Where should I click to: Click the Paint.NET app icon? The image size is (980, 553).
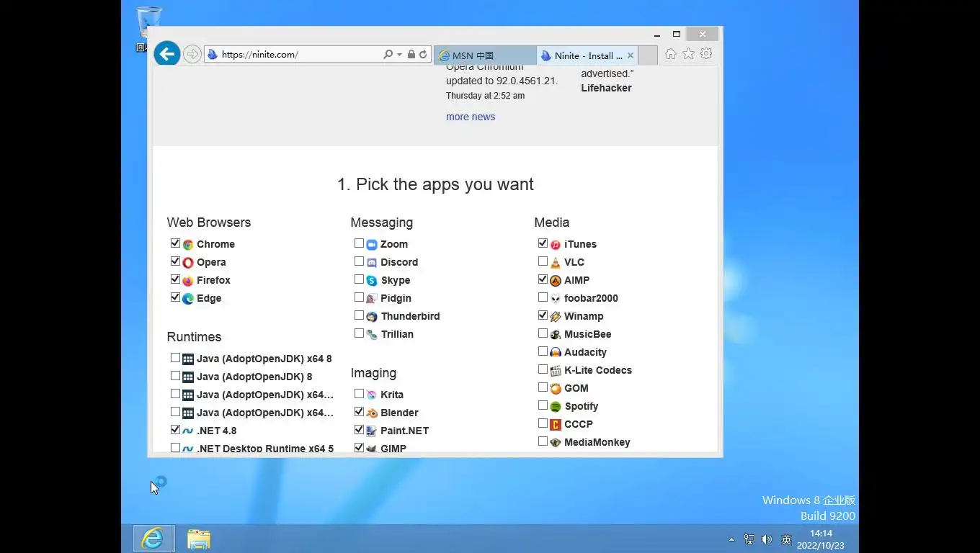pos(372,431)
